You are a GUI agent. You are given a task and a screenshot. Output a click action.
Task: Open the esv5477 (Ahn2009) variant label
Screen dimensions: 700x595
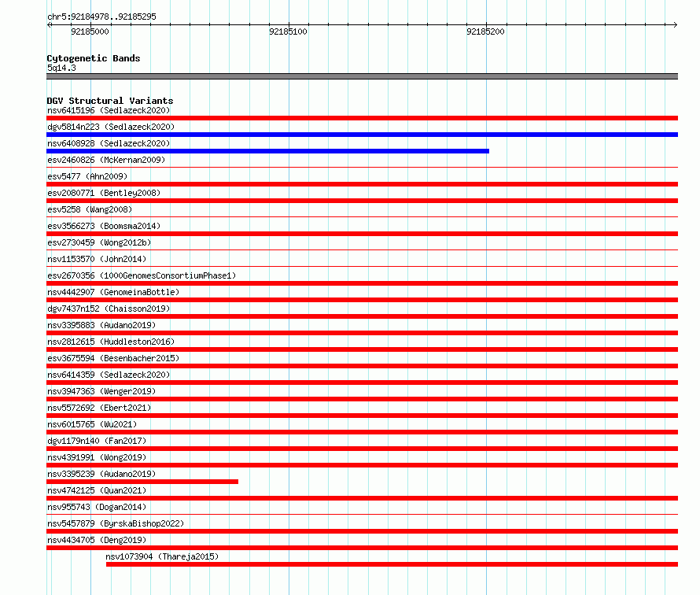(87, 176)
